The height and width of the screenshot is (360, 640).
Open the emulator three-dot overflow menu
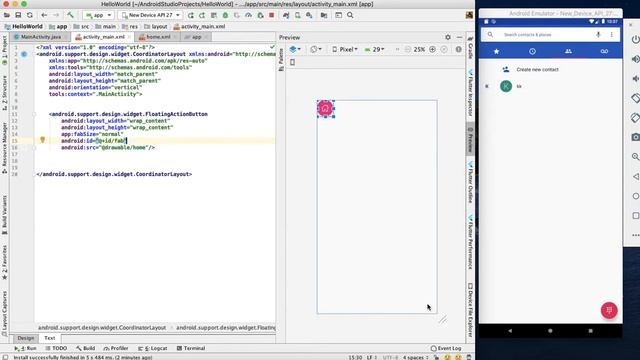click(611, 35)
